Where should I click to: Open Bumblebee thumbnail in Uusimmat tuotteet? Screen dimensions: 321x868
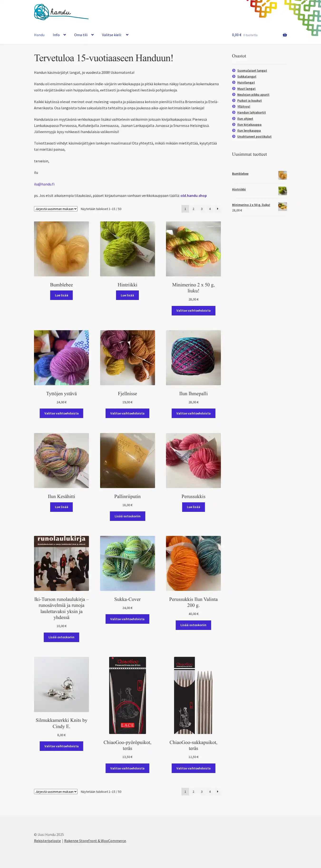click(283, 175)
